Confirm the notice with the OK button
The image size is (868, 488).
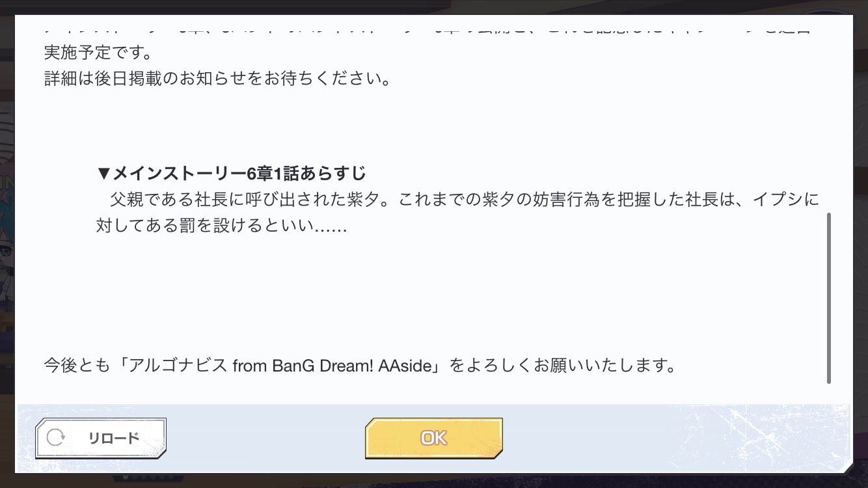(x=433, y=438)
